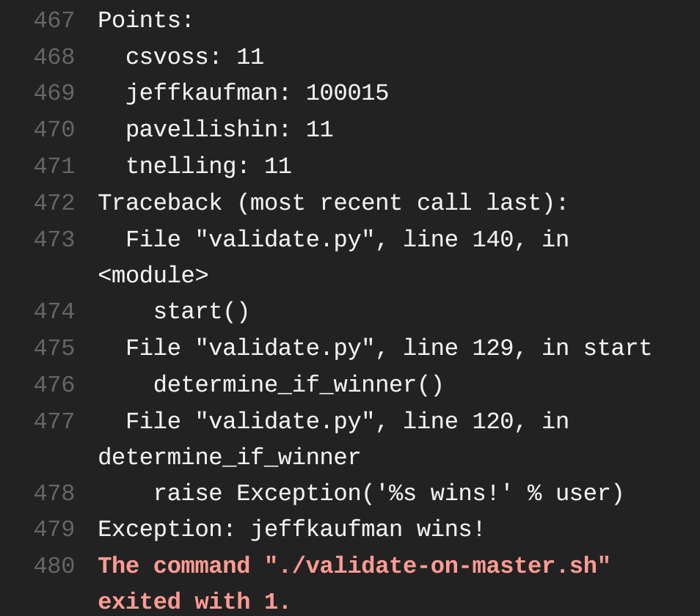
Task: Select line number 480 of the error
Action: (54, 566)
